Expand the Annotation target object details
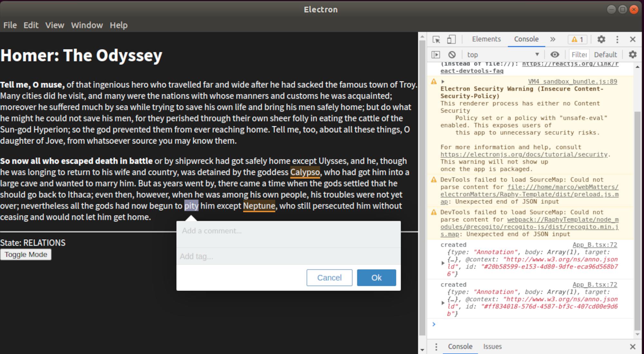 point(443,263)
